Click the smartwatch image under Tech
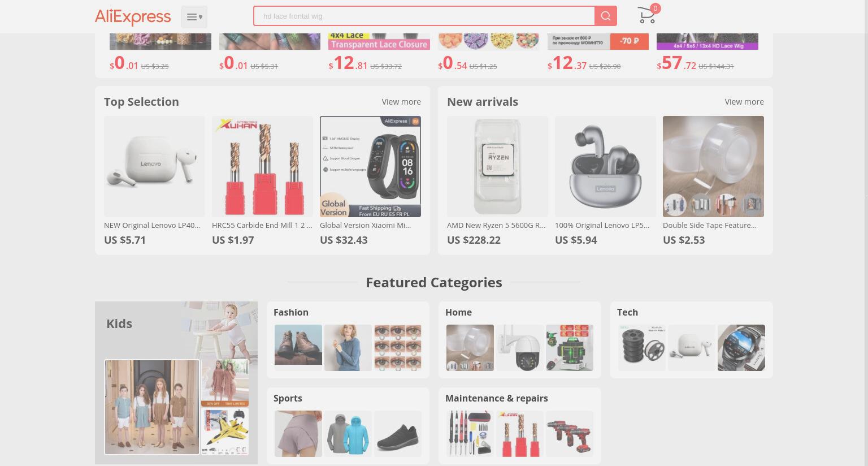The height and width of the screenshot is (466, 868). point(741,348)
